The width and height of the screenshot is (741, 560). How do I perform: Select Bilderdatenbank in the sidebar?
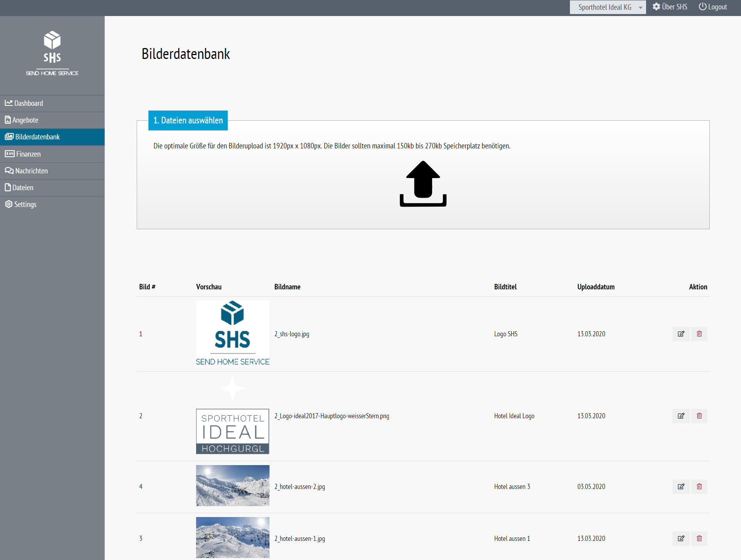click(52, 137)
